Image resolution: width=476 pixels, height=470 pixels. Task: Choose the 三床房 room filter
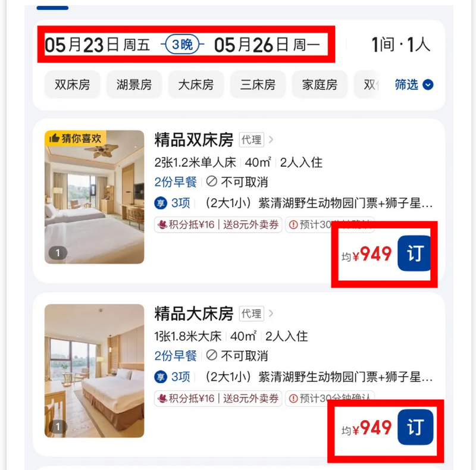point(258,84)
